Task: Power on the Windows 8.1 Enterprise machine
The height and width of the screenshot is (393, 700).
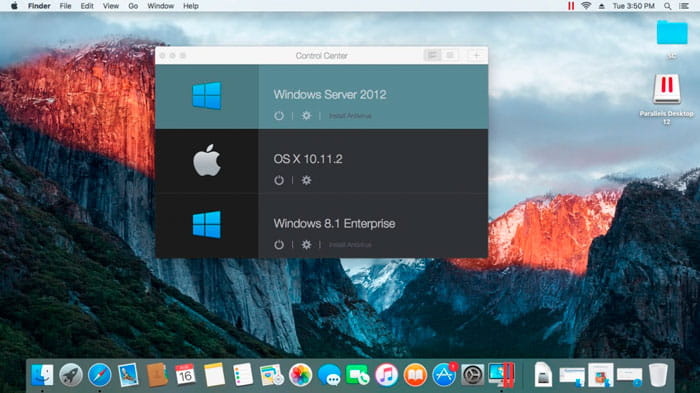Action: [279, 245]
